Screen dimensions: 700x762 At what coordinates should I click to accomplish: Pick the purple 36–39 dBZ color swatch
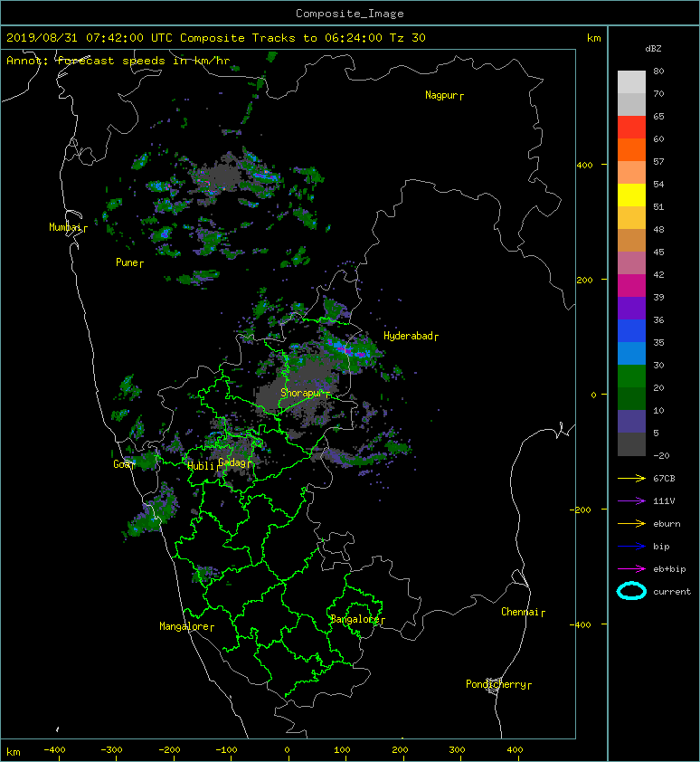(631, 309)
